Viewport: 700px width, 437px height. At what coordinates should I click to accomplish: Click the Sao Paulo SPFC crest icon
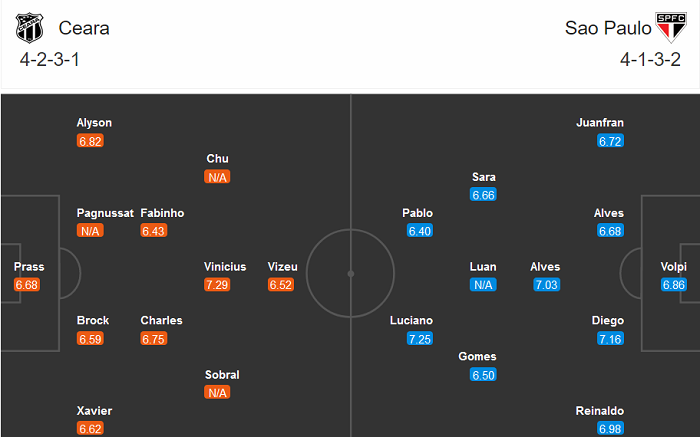[667, 26]
